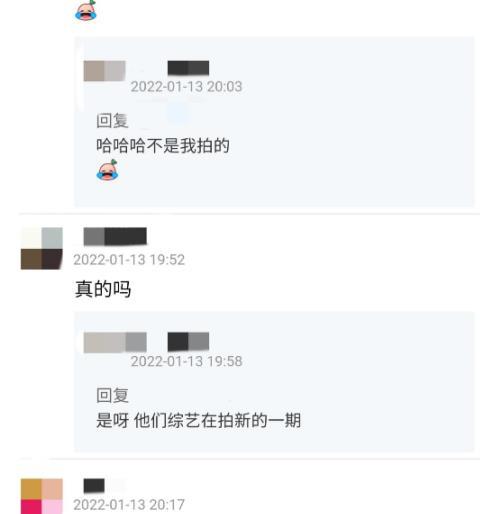This screenshot has width=480, height=514.
Task: Select the comment text 真的吗
Action: coord(103,289)
